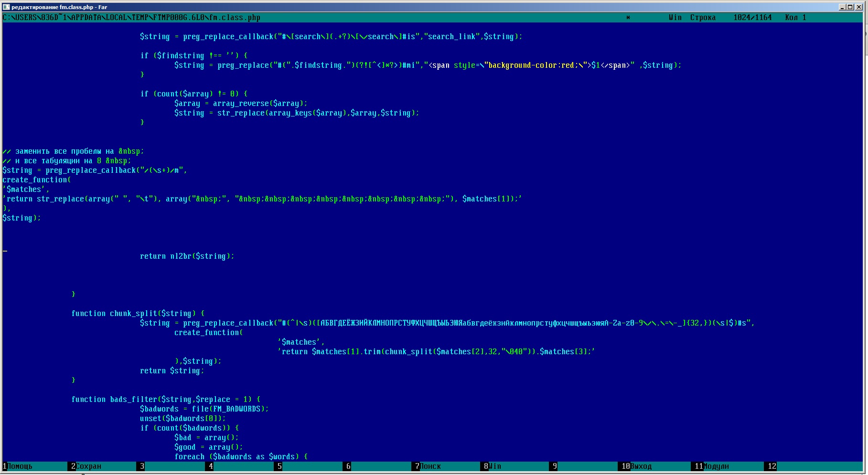This screenshot has width=868, height=475.
Task: Place cursor on 'return nl2br($string);' line
Action: 187,256
